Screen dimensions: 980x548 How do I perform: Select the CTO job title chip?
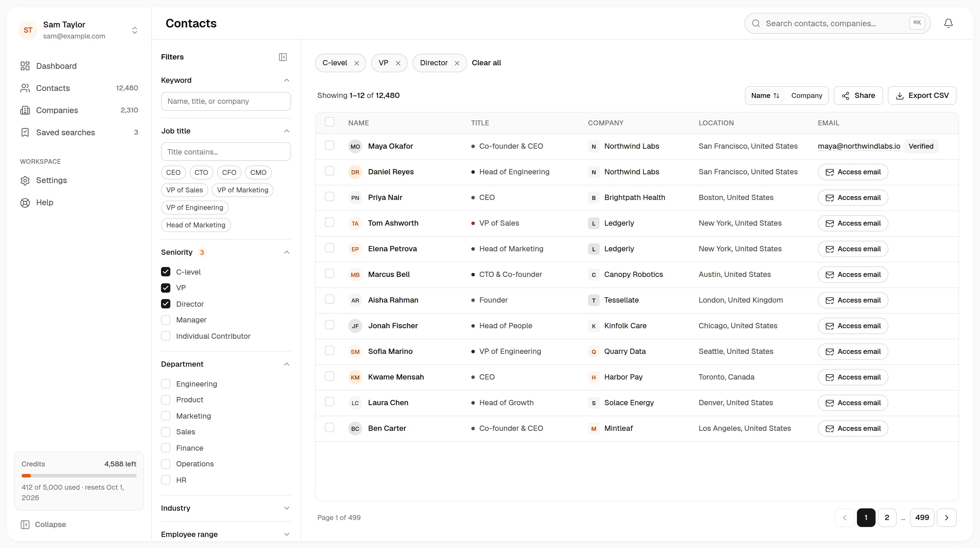201,172
